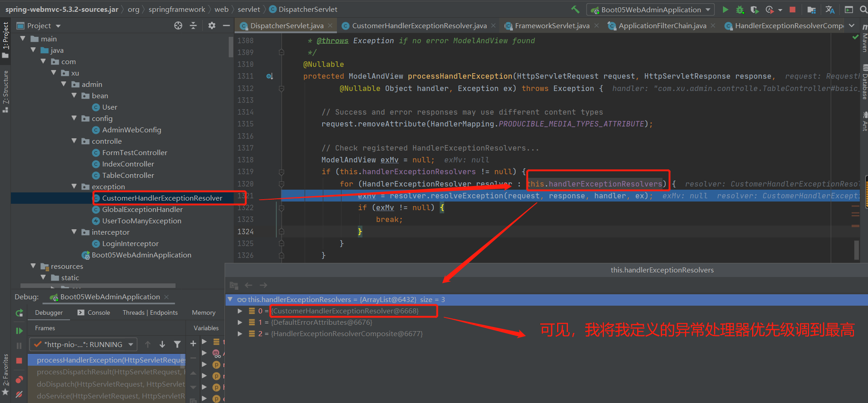868x403 pixels.
Task: Run with Coverage shield icon
Action: (754, 9)
